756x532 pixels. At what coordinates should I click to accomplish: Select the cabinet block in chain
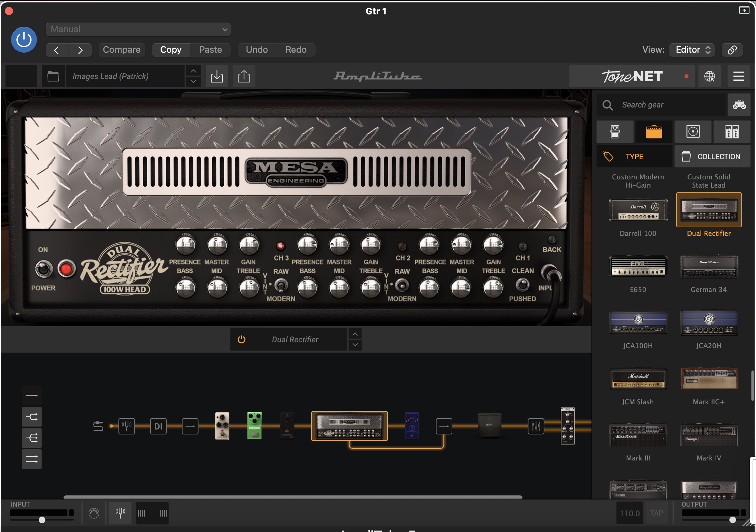(490, 426)
